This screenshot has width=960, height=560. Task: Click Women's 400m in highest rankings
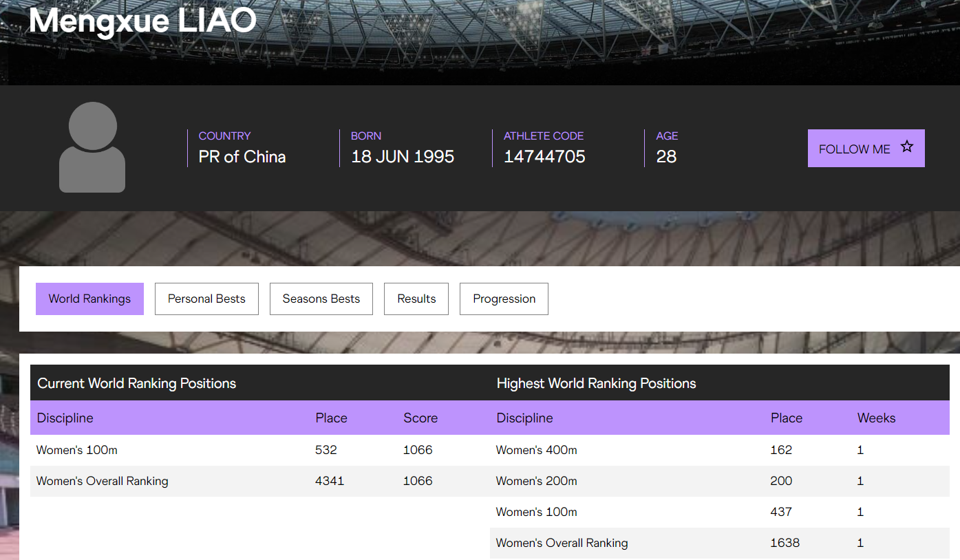coord(537,450)
